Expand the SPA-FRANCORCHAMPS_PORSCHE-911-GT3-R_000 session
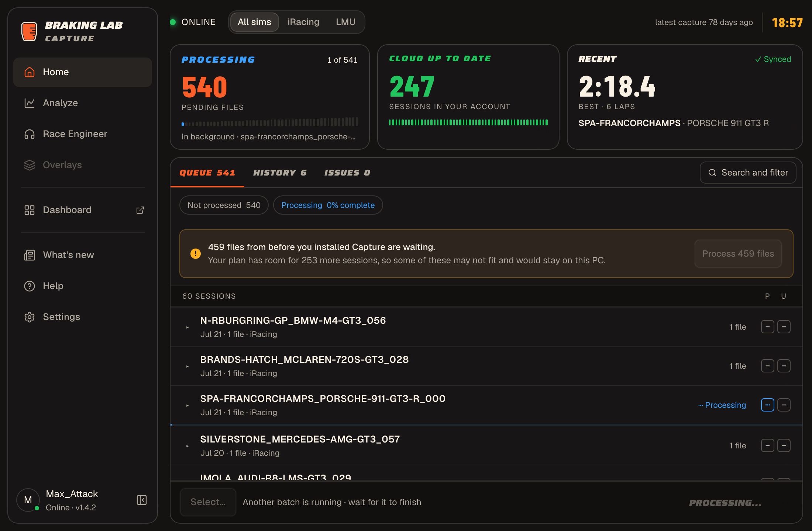 click(x=187, y=405)
